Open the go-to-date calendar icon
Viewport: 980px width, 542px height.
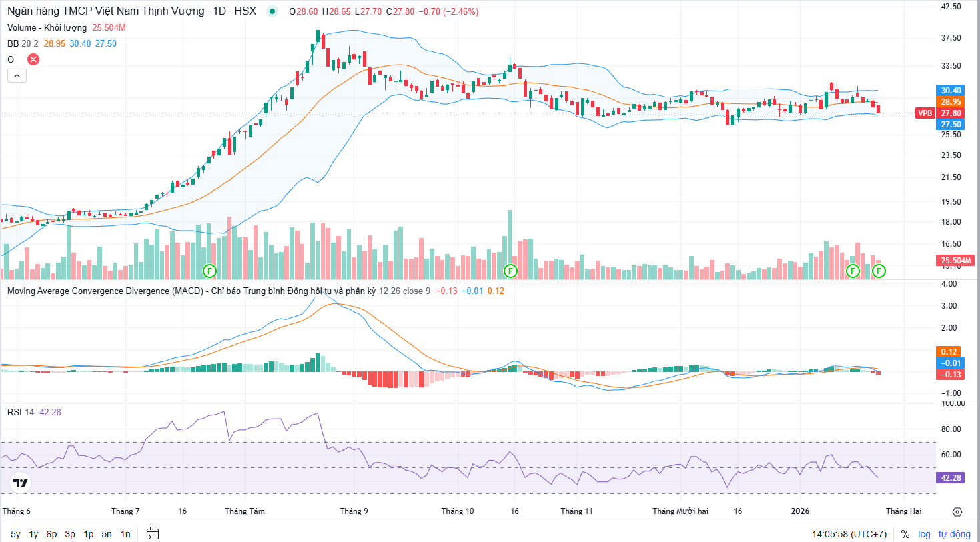[153, 533]
